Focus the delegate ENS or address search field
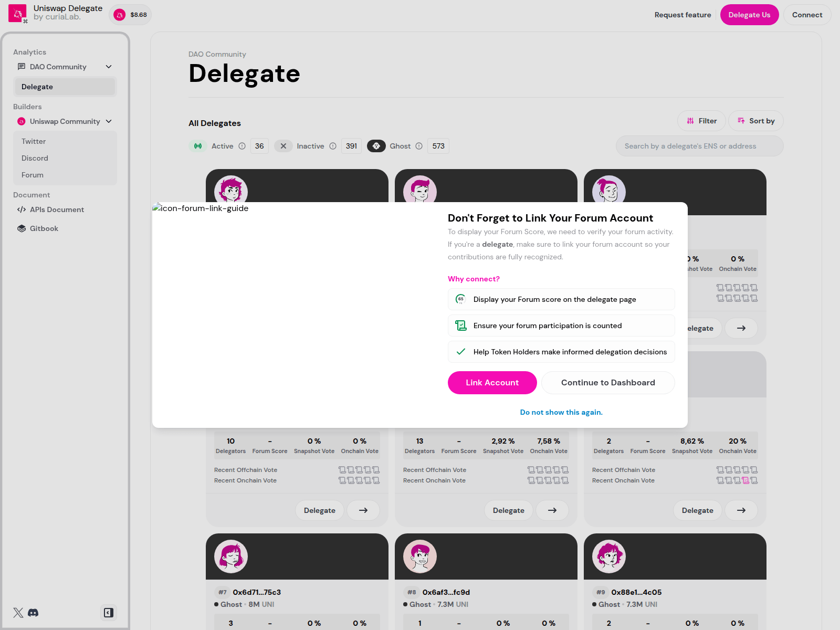This screenshot has width=840, height=630. pos(700,146)
